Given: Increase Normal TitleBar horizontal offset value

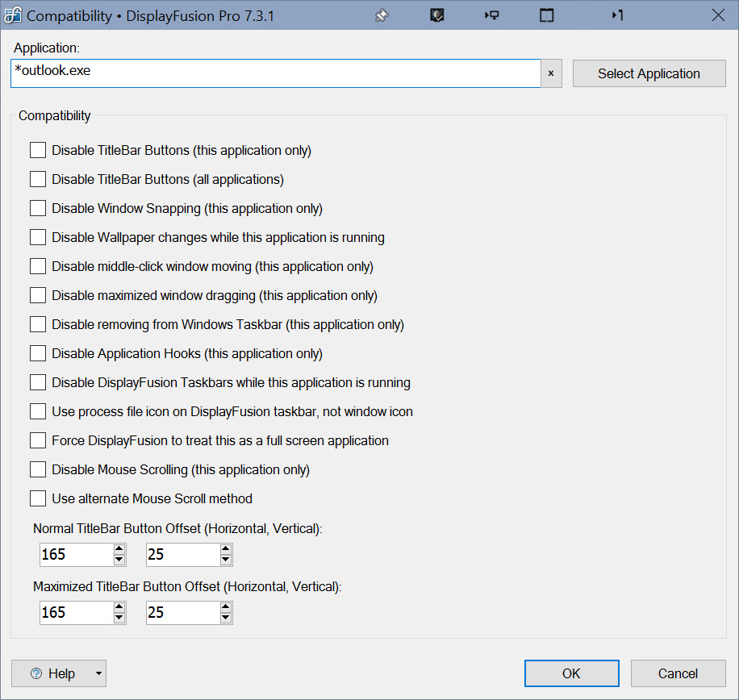Looking at the screenshot, I should pyautogui.click(x=119, y=549).
